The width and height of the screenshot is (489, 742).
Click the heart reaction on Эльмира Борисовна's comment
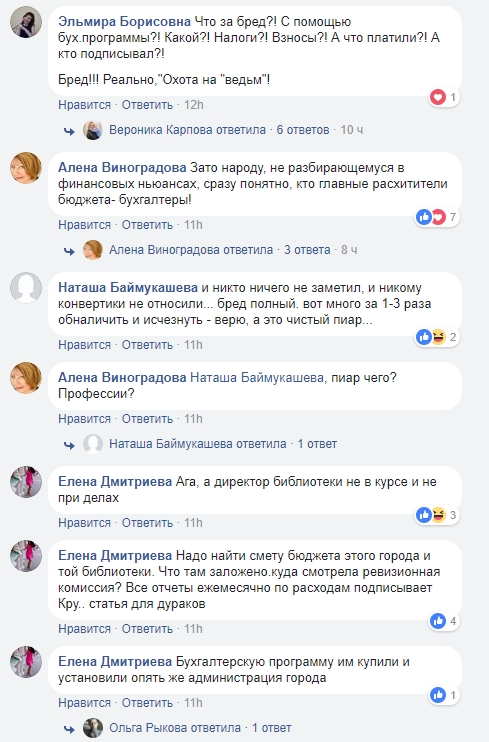[x=438, y=97]
